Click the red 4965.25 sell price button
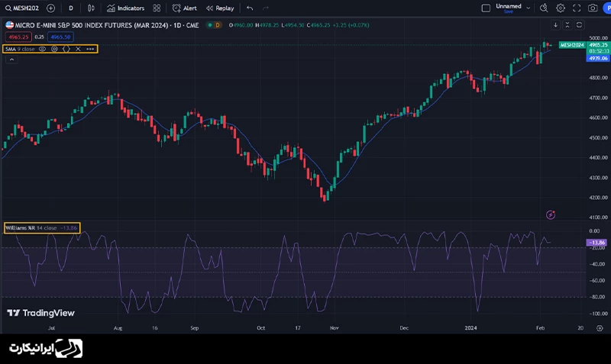This screenshot has width=611, height=364. tap(18, 37)
